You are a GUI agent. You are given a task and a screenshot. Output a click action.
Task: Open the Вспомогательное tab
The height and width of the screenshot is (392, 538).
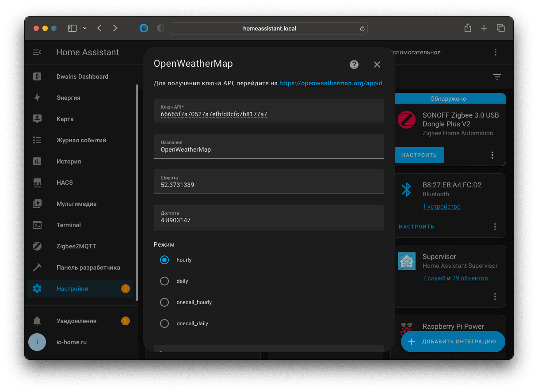point(415,52)
